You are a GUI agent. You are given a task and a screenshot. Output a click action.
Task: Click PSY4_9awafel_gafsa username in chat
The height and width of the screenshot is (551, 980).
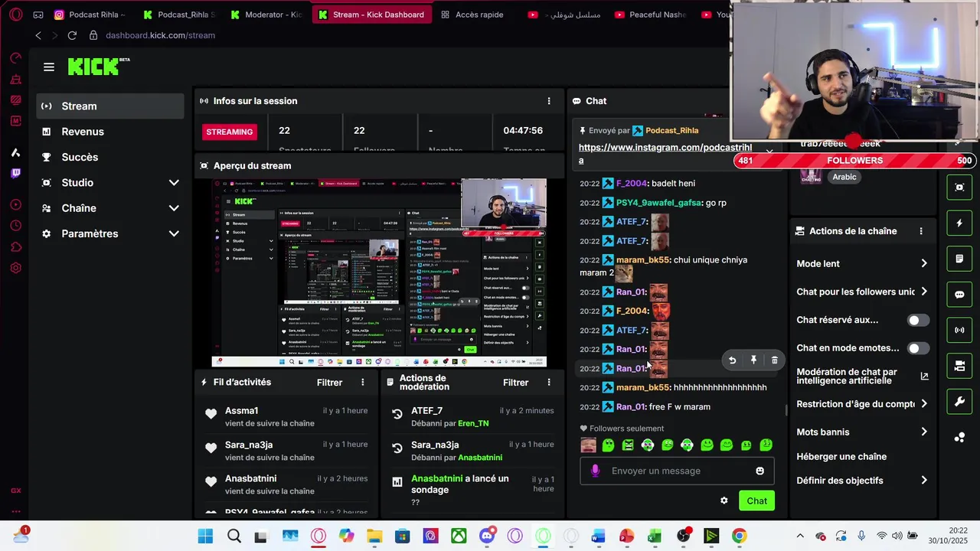[659, 203]
